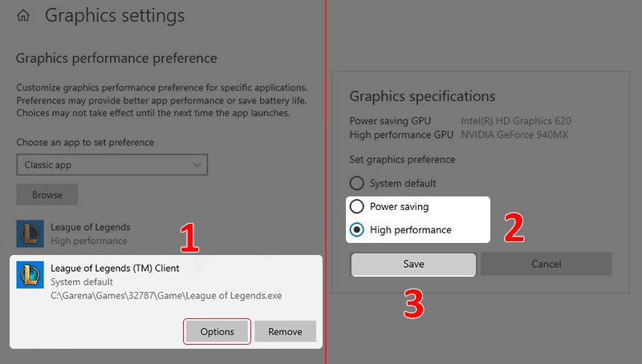Select the Power saving radio button
The height and width of the screenshot is (364, 642).
[357, 207]
